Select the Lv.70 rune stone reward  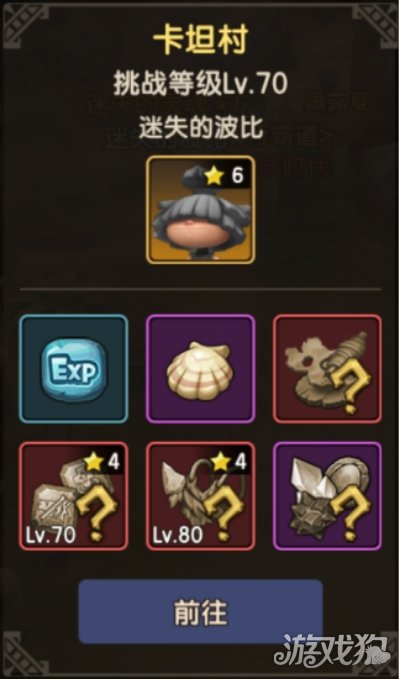pyautogui.click(x=74, y=496)
